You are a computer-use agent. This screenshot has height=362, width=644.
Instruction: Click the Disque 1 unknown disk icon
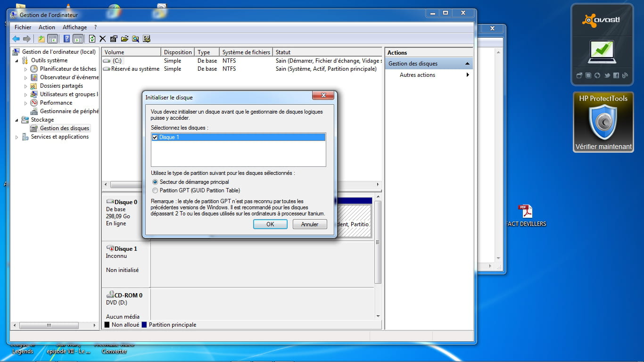pos(110,248)
